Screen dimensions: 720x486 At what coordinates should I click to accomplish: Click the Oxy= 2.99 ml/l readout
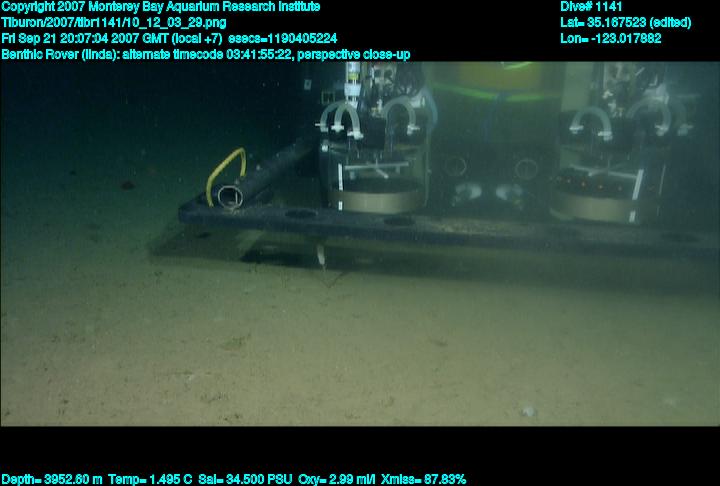pos(337,480)
